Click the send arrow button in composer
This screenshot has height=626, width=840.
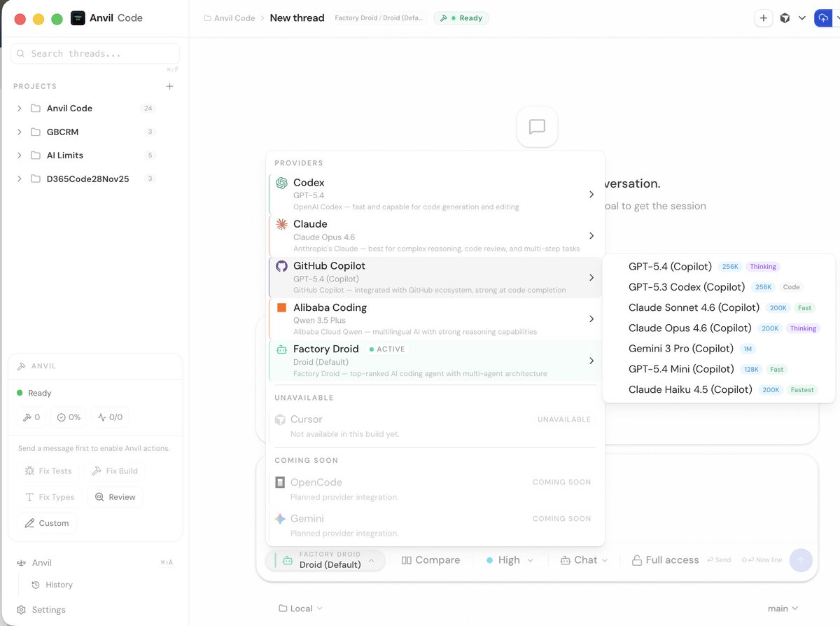(x=801, y=560)
